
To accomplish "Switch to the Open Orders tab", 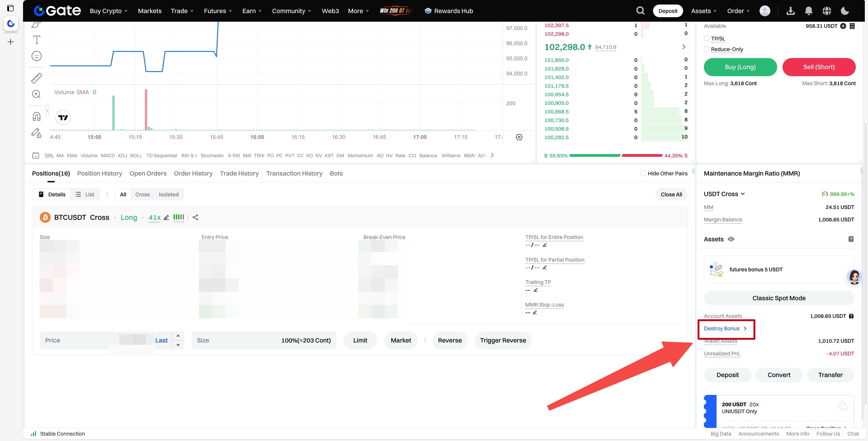I will point(148,173).
